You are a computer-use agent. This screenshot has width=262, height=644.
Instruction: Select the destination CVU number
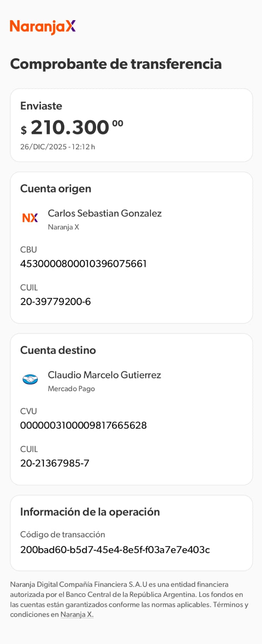tap(83, 425)
